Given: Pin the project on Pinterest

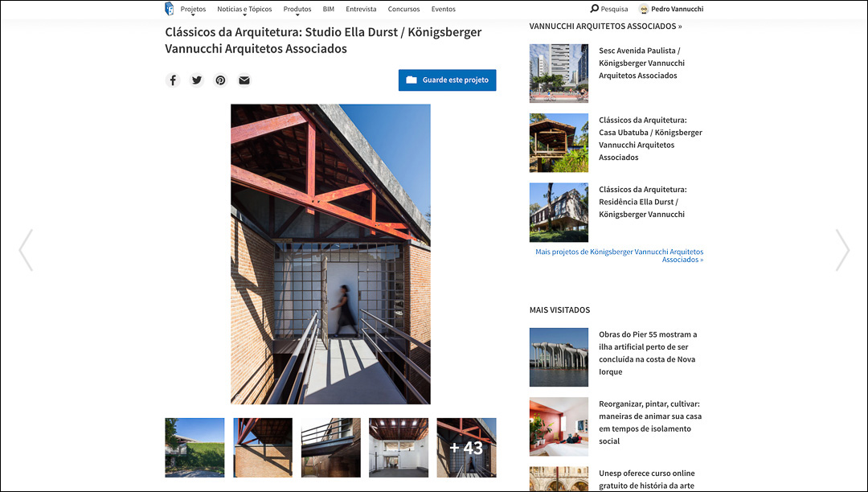Looking at the screenshot, I should [220, 80].
